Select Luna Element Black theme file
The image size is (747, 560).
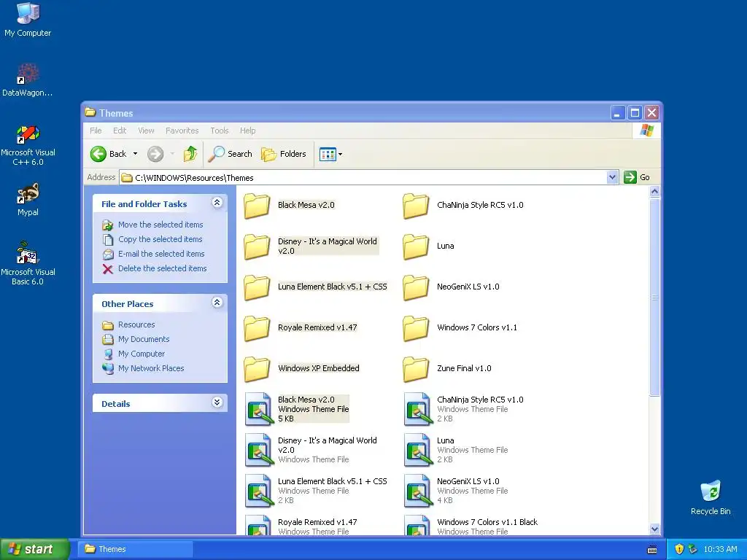(316, 491)
